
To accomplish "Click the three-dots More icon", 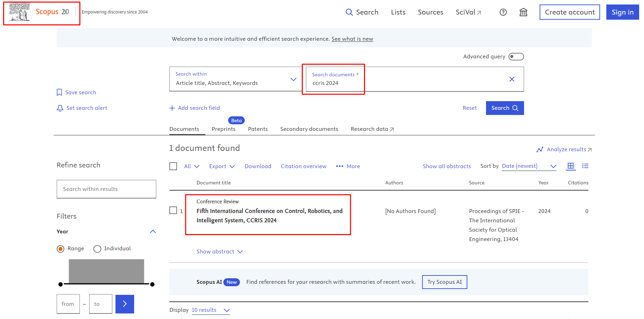I will [340, 166].
